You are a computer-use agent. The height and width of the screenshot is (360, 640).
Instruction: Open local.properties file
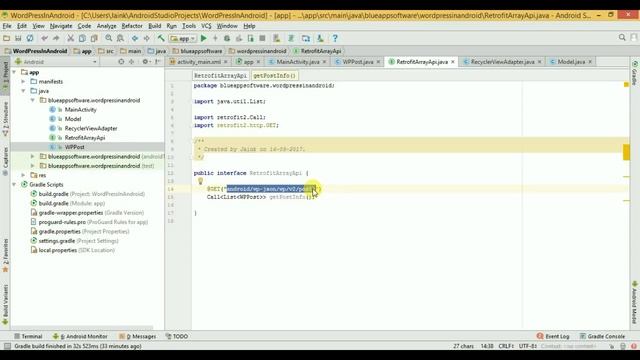72,250
